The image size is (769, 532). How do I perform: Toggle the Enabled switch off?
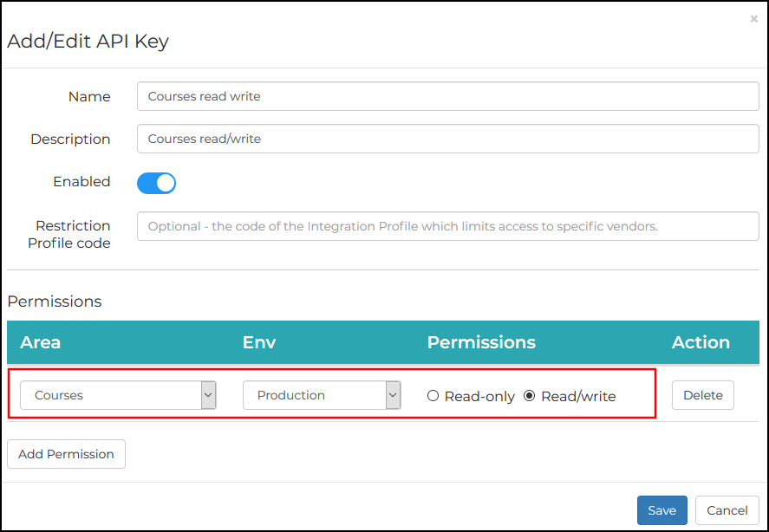click(157, 183)
